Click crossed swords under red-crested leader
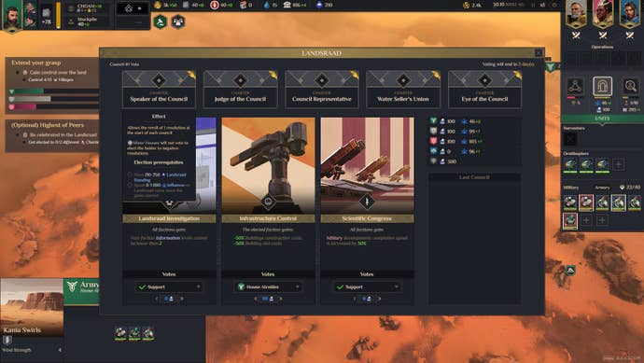This screenshot has width=644, height=363. [603, 35]
